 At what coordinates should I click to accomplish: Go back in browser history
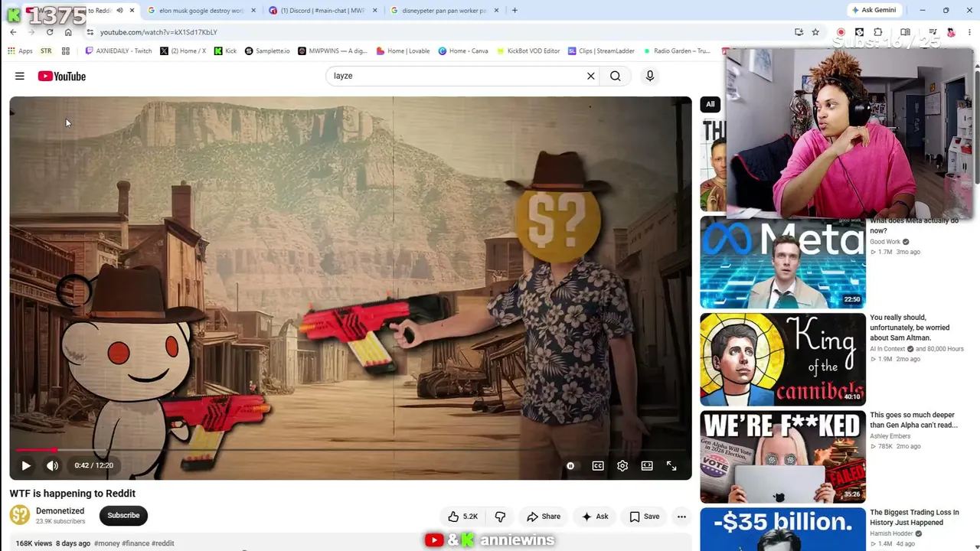point(13,32)
